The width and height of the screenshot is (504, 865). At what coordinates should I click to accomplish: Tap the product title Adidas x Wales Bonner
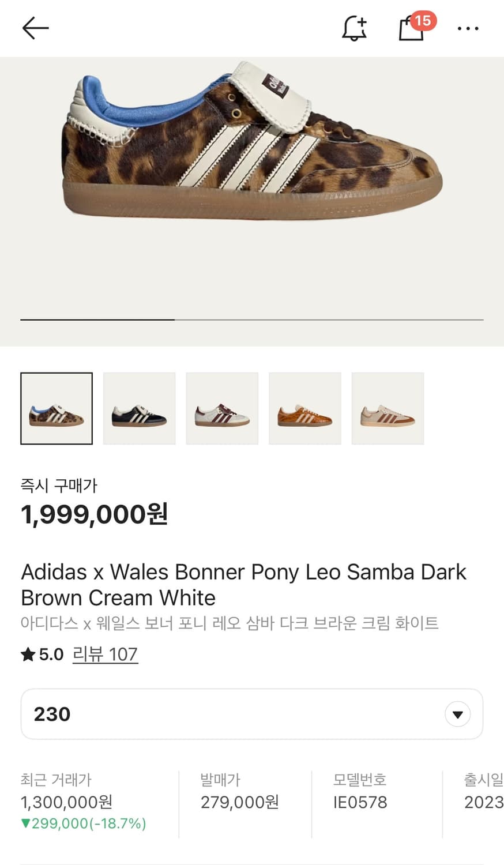point(243,584)
